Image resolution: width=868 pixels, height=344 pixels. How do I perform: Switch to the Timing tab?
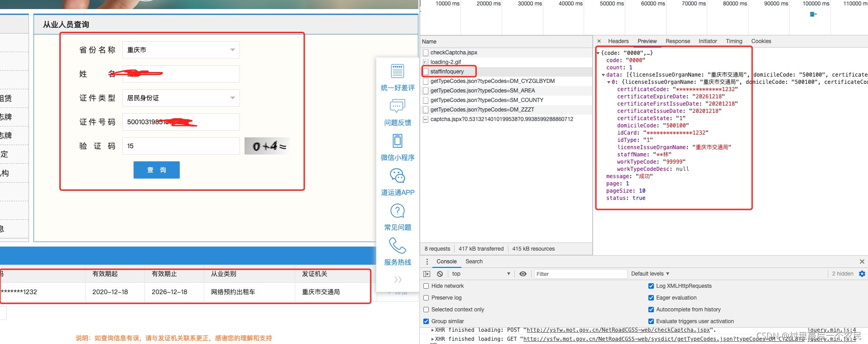pyautogui.click(x=734, y=41)
